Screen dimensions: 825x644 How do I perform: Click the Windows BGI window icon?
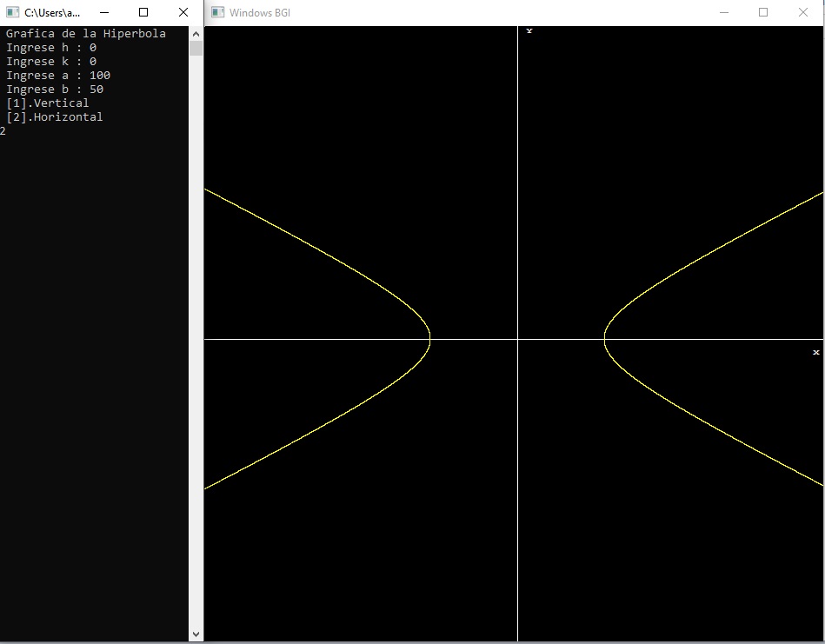tap(218, 12)
